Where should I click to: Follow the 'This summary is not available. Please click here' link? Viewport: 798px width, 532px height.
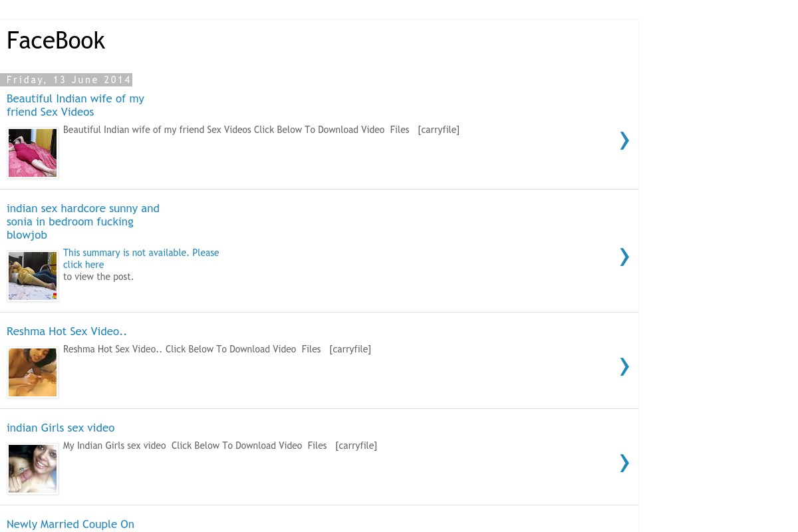(141, 259)
